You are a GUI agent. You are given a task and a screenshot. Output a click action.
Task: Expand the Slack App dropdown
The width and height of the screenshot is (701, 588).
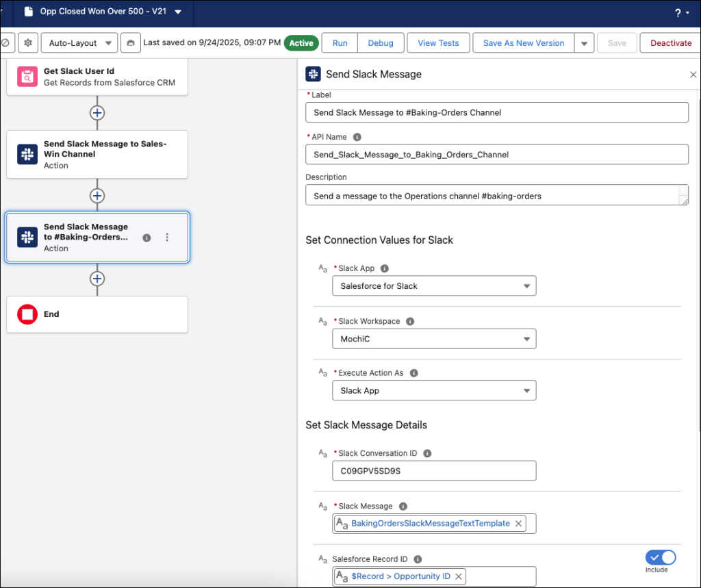tap(434, 286)
